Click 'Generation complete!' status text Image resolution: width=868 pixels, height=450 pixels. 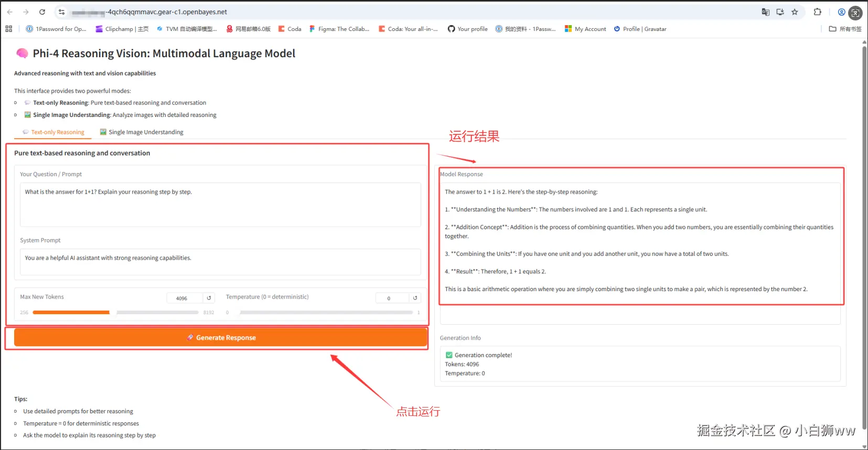(x=483, y=355)
